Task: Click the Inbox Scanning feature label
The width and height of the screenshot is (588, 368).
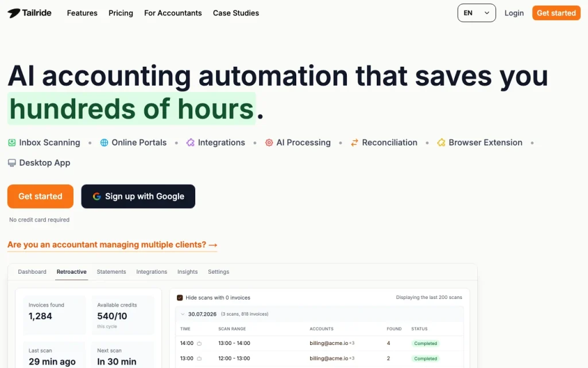Action: pyautogui.click(x=49, y=143)
